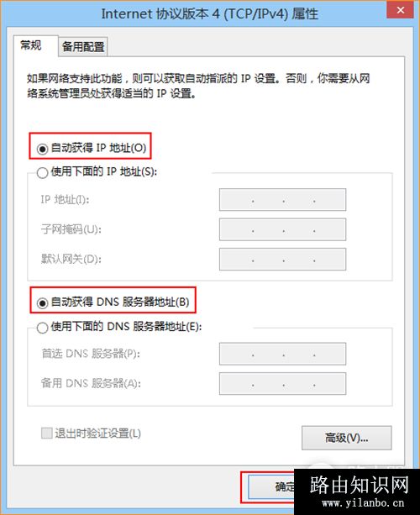Choose 使用下面的 IP 地址 option
The height and width of the screenshot is (515, 420).
42,173
